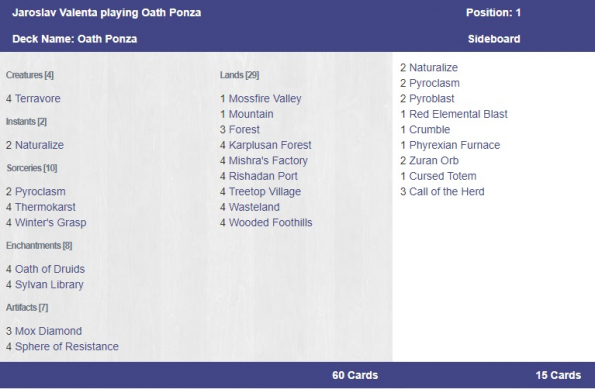Open Mishra's Factory card link

click(x=268, y=161)
